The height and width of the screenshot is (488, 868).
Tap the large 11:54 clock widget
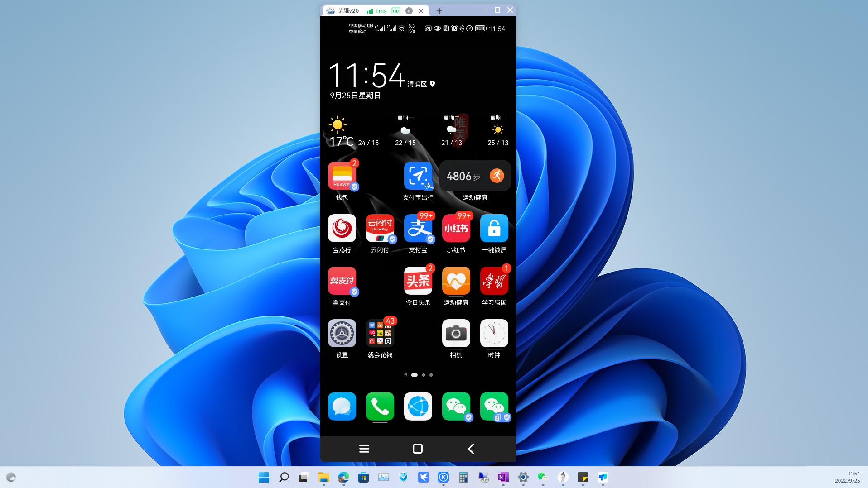click(x=366, y=75)
